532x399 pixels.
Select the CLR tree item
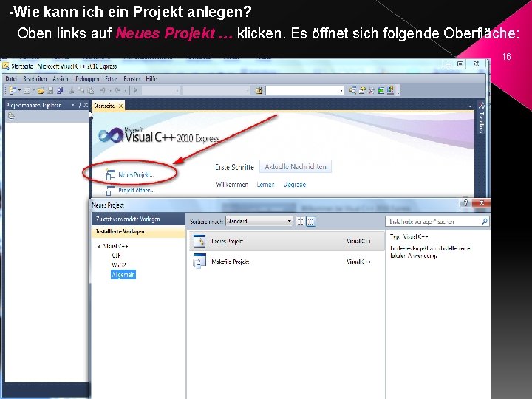tap(116, 256)
